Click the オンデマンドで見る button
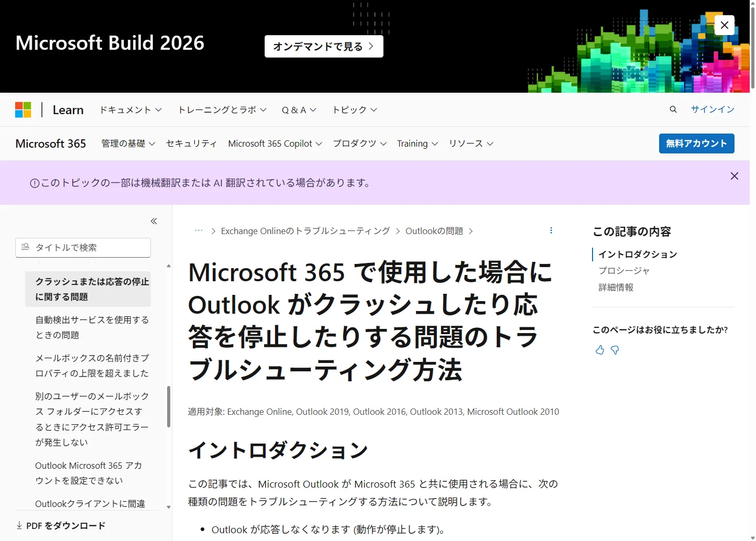 coord(324,47)
